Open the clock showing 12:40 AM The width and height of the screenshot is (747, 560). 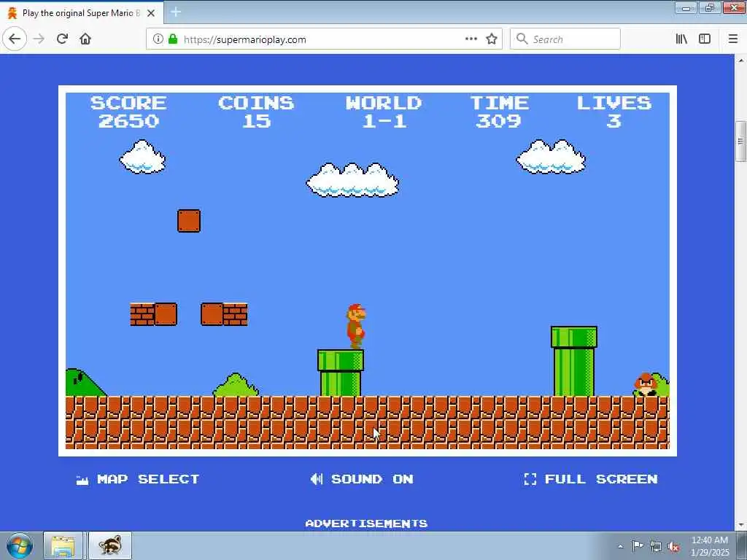click(710, 545)
